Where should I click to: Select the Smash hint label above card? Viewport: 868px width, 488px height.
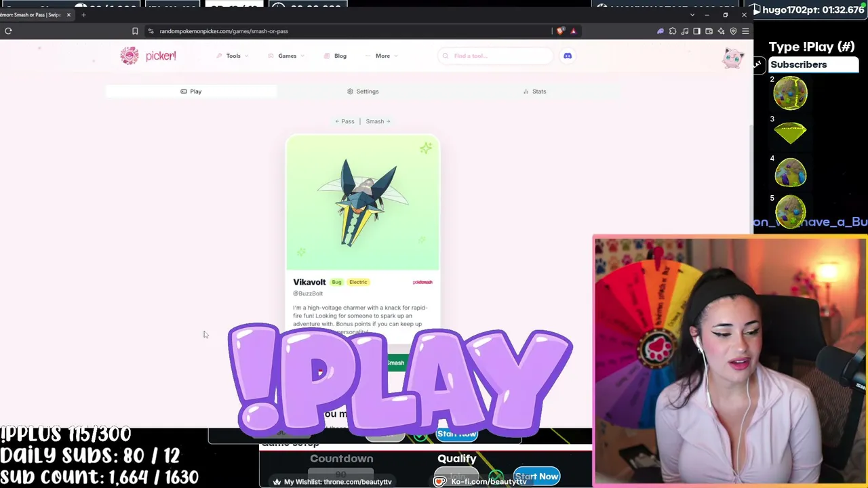[x=378, y=121]
